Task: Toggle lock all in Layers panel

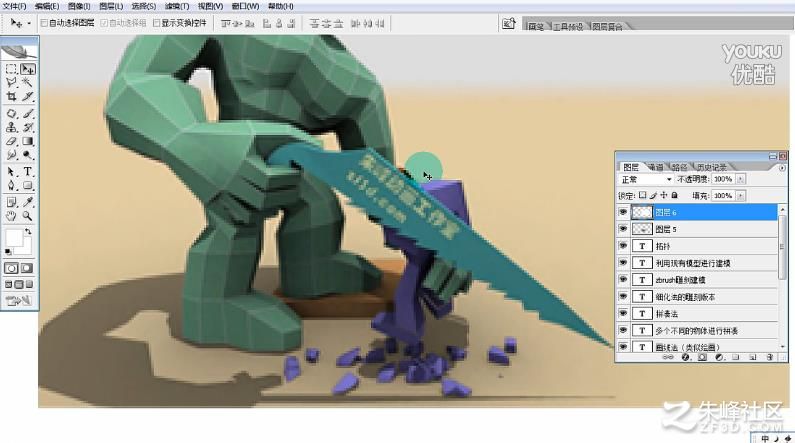Action: click(x=674, y=195)
